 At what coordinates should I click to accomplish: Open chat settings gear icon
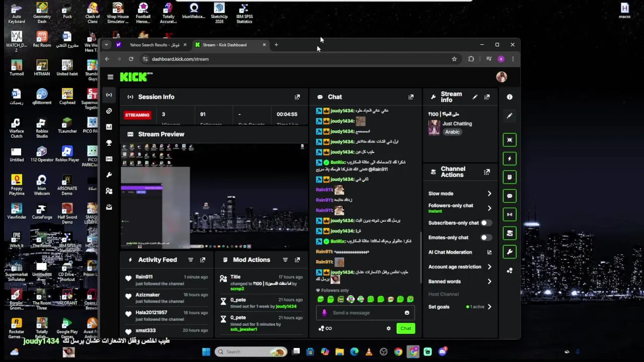pyautogui.click(x=388, y=328)
